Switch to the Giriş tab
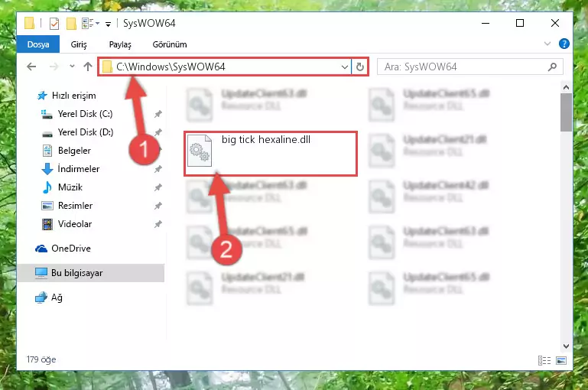 79,44
